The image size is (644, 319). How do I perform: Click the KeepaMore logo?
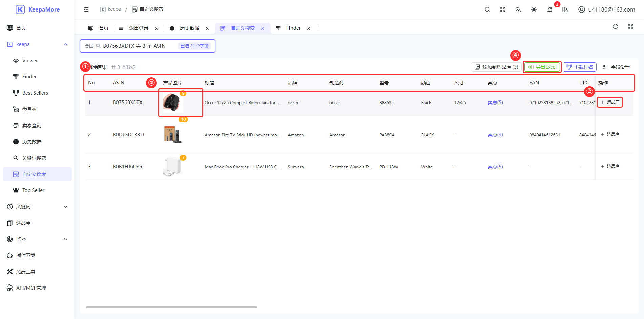[x=38, y=9]
